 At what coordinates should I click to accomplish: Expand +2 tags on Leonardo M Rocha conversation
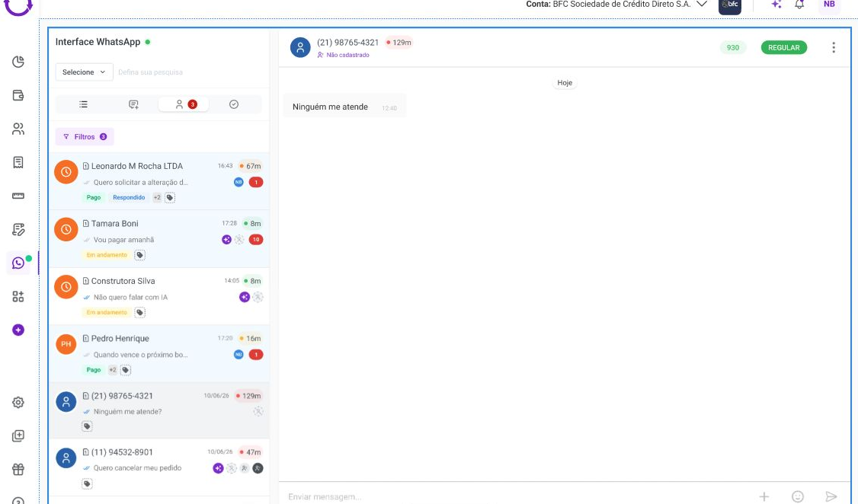(157, 197)
